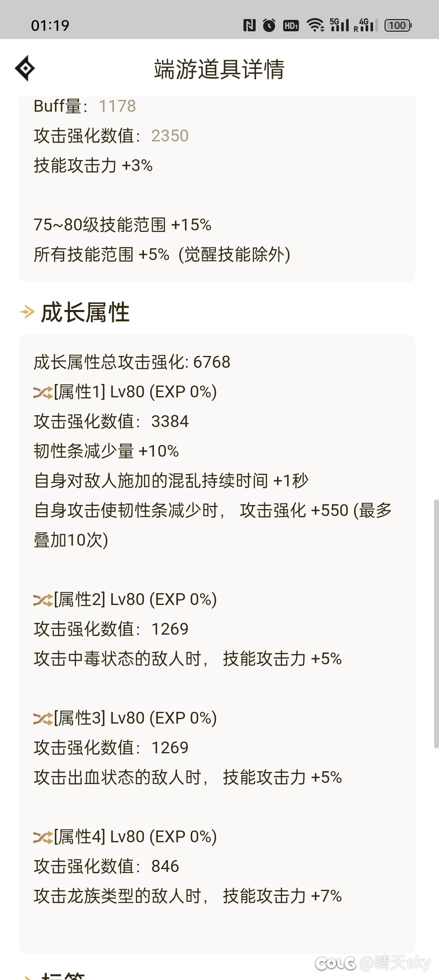
Task: Tap the 成长属性 section header
Action: pyautogui.click(x=85, y=312)
